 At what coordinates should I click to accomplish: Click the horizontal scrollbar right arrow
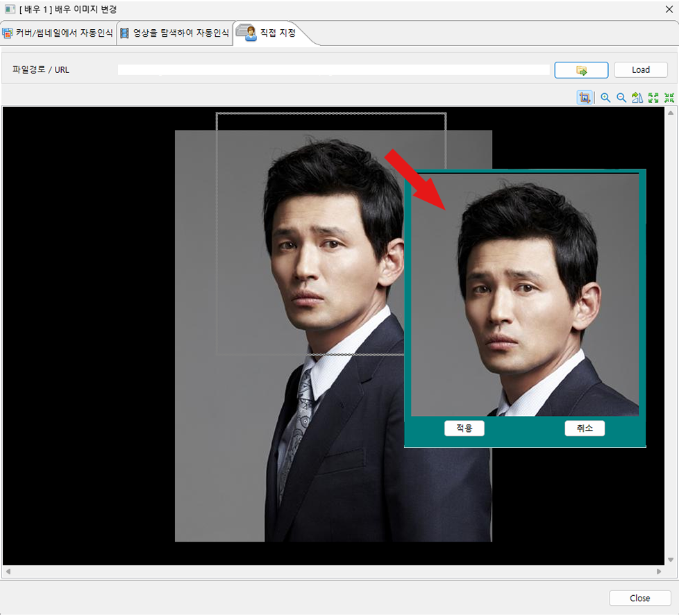pyautogui.click(x=659, y=572)
